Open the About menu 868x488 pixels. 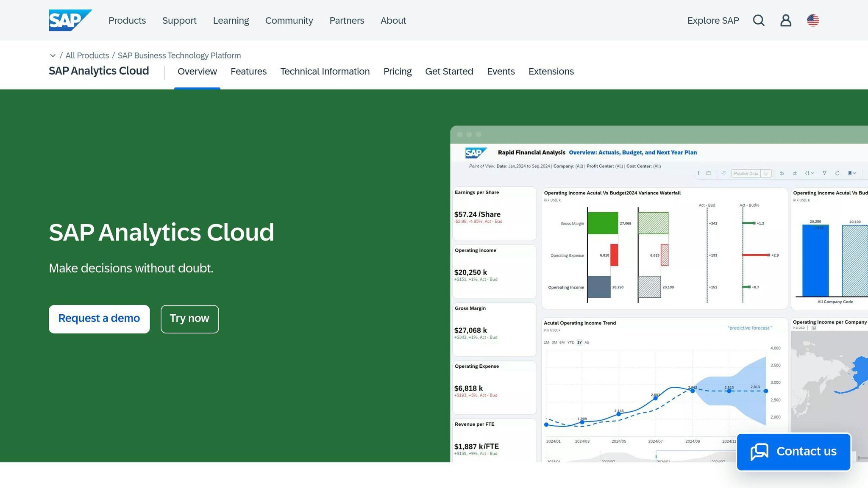click(393, 20)
